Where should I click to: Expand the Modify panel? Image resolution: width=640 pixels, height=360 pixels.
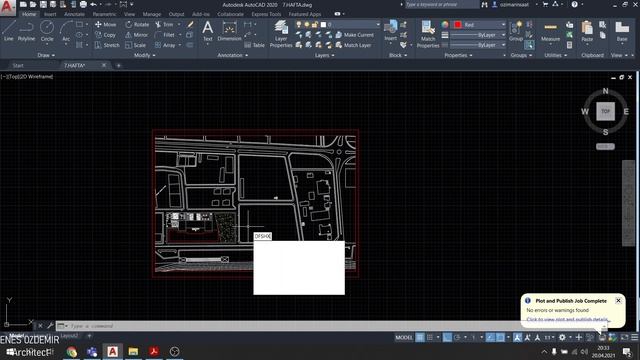pos(144,55)
